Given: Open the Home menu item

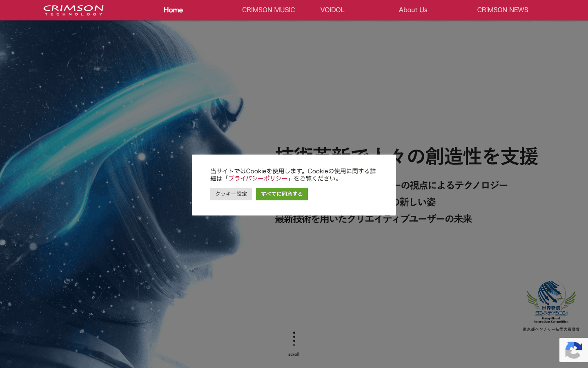Looking at the screenshot, I should pos(173,10).
